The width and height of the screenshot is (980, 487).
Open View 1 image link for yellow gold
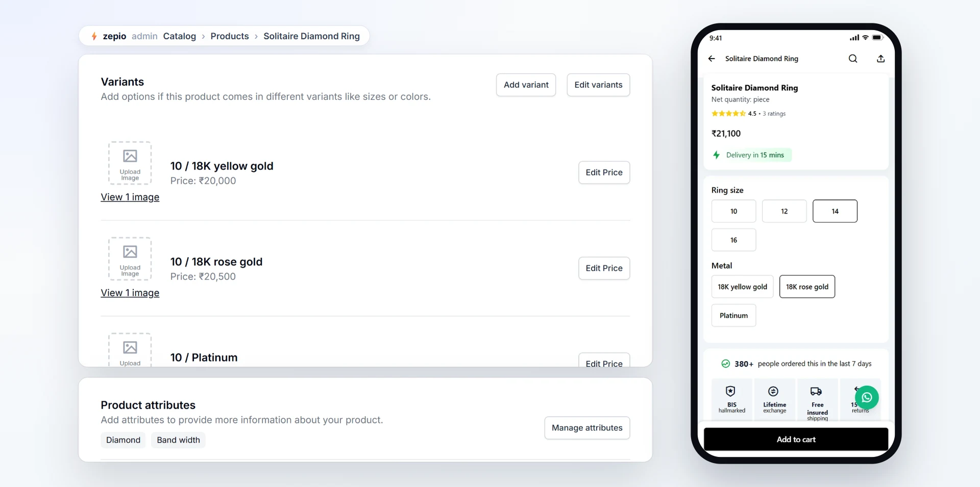(x=130, y=197)
